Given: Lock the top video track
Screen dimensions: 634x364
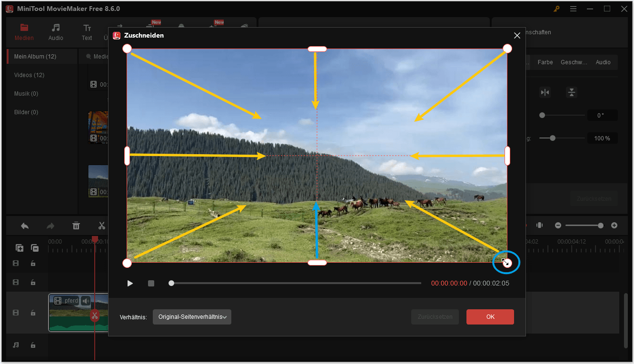Looking at the screenshot, I should tap(32, 263).
